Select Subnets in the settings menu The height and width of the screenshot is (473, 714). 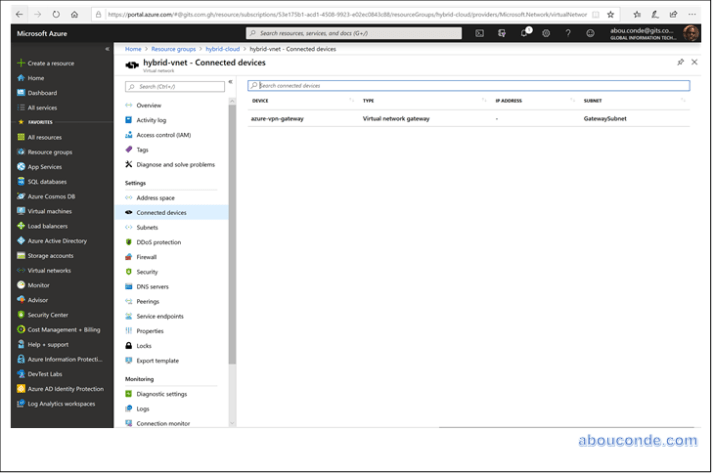click(x=147, y=227)
